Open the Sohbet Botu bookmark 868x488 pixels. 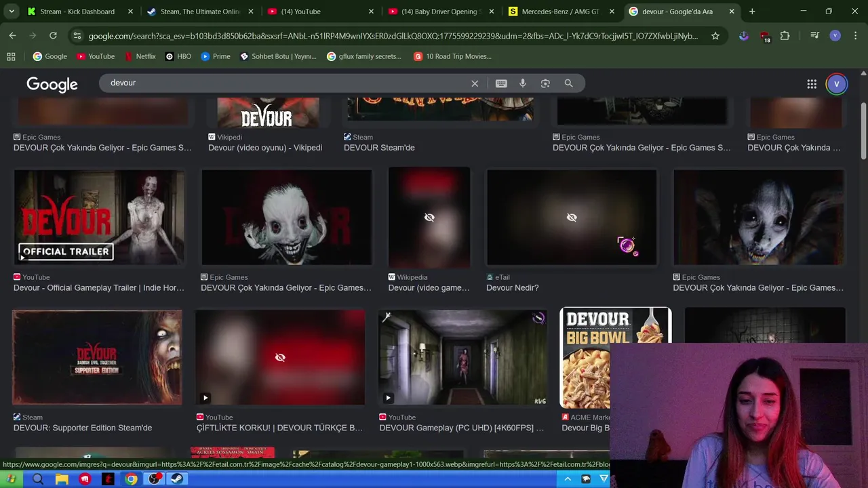tap(278, 56)
